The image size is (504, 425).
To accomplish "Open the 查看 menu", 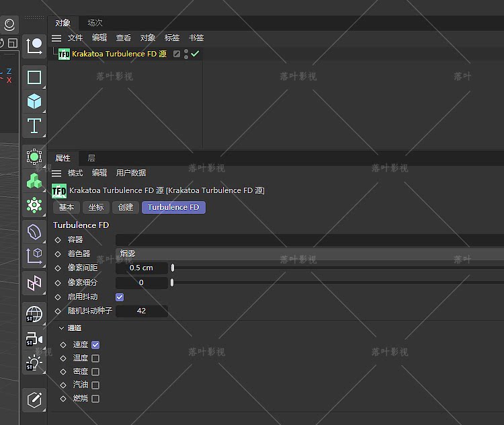I will (124, 38).
